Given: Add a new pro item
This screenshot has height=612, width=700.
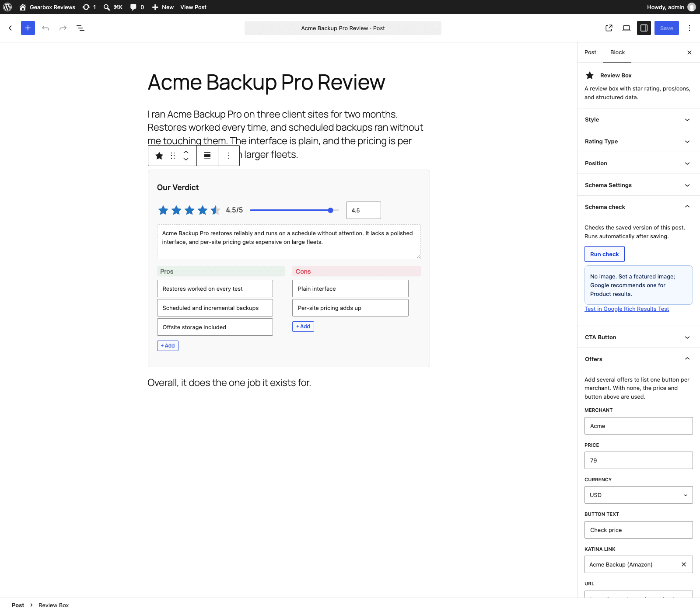Looking at the screenshot, I should (x=168, y=346).
